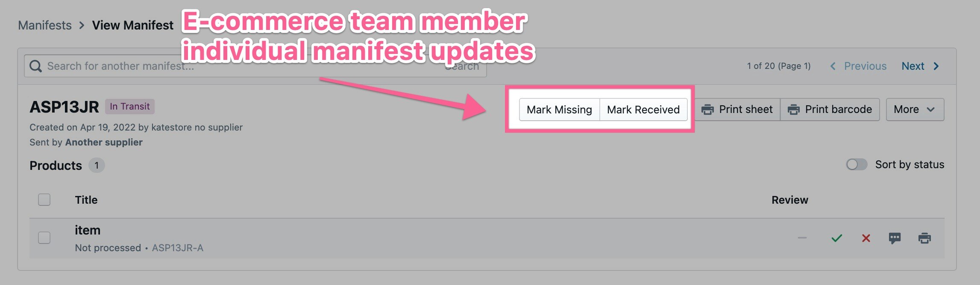Select the View Manifest breadcrumb item
980x285 pixels.
click(133, 25)
